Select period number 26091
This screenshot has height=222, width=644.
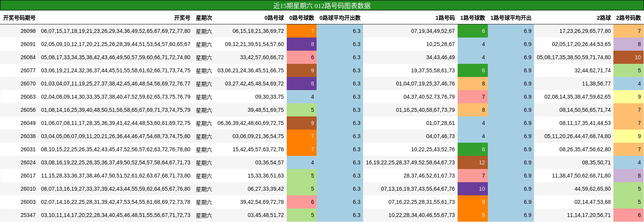tap(28, 44)
